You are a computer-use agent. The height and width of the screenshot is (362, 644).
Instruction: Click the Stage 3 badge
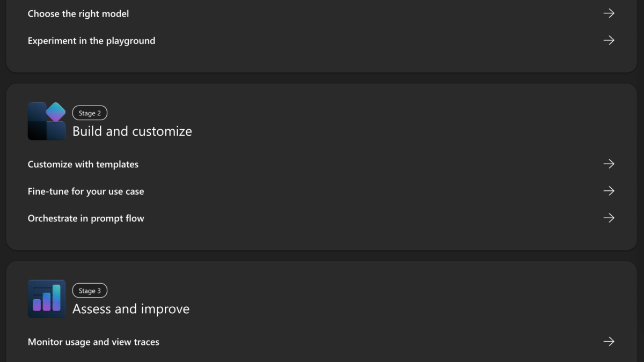90,291
